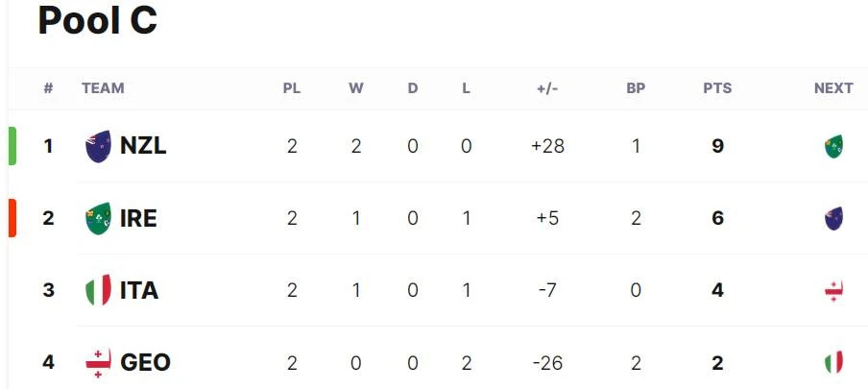868x389 pixels.
Task: Open Ireland's next opponent New Zealand crest
Action: [x=833, y=218]
